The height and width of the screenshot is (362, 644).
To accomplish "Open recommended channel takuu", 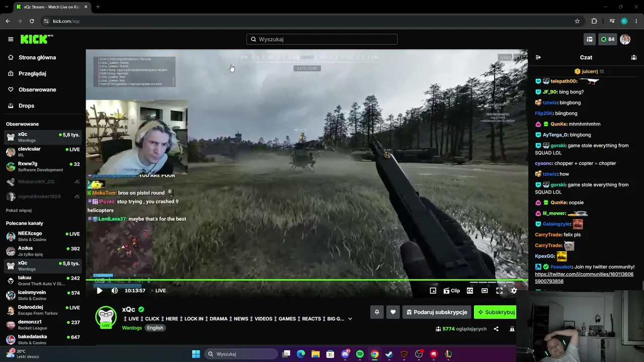I will 43,281.
